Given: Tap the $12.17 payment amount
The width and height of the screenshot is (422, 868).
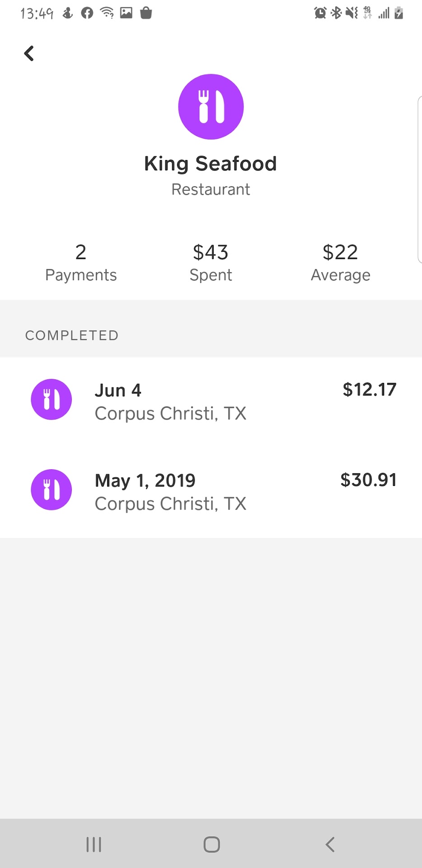Looking at the screenshot, I should pos(369,390).
